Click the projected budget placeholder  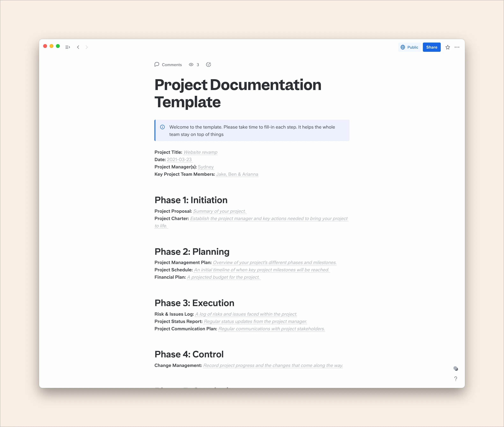coord(223,277)
